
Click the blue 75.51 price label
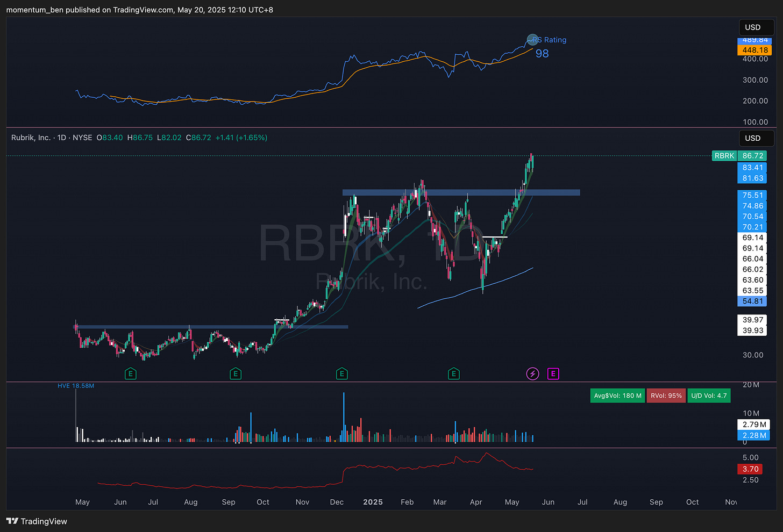pyautogui.click(x=753, y=196)
